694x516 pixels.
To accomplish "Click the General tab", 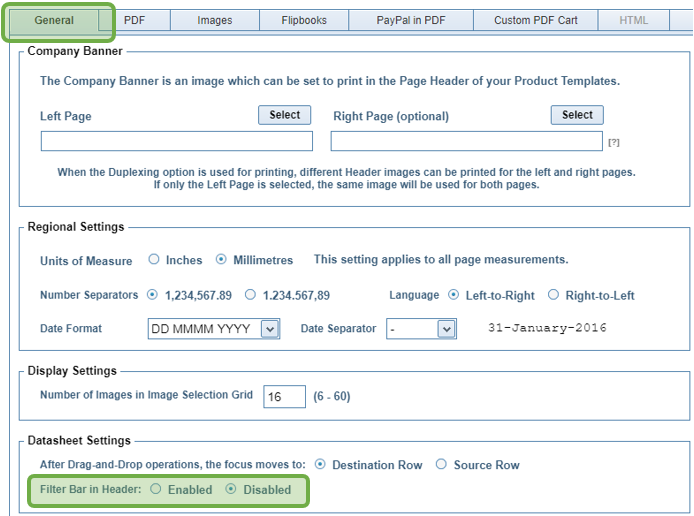I will (x=55, y=20).
